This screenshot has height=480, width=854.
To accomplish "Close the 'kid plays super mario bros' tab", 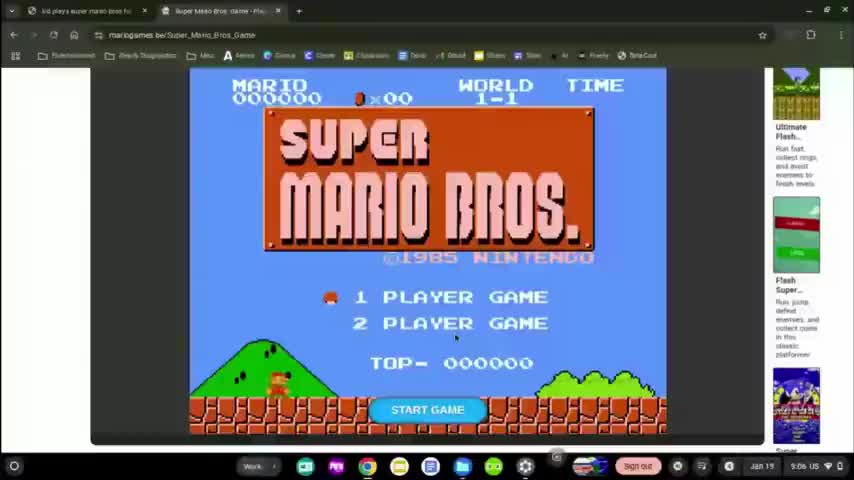I will (x=144, y=11).
